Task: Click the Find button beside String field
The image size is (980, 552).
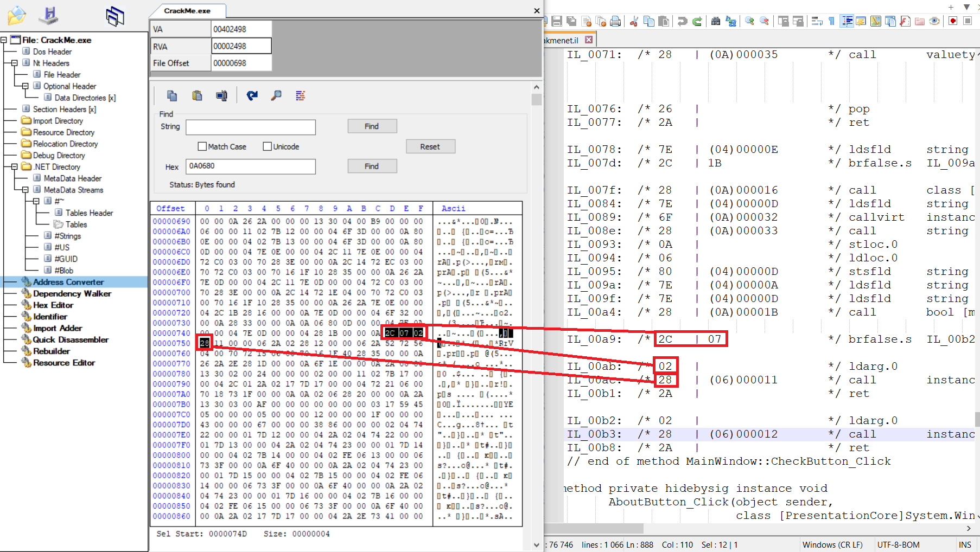Action: pyautogui.click(x=372, y=126)
